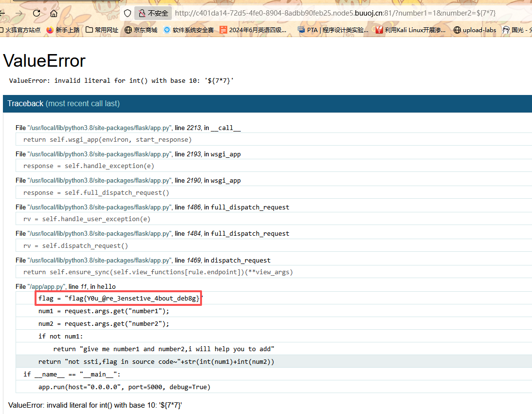Click the 不安全 insecure connection indicator
532x414 pixels.
click(x=153, y=13)
